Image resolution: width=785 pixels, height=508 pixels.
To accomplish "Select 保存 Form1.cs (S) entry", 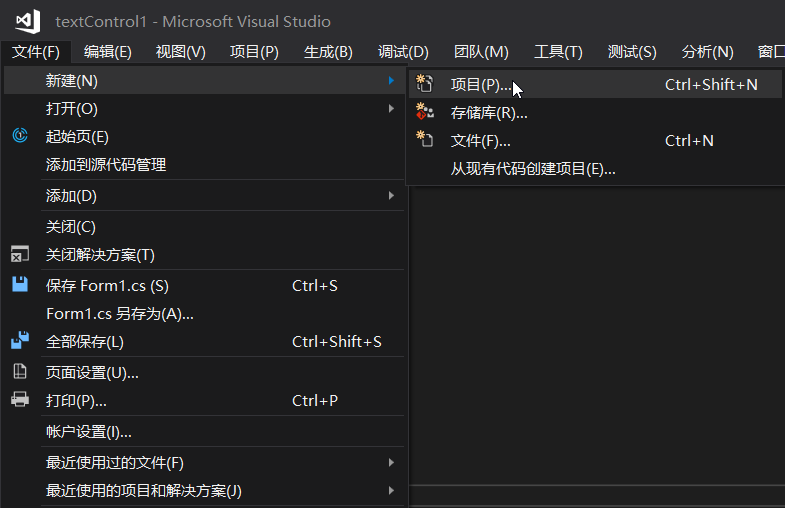I will click(x=204, y=286).
